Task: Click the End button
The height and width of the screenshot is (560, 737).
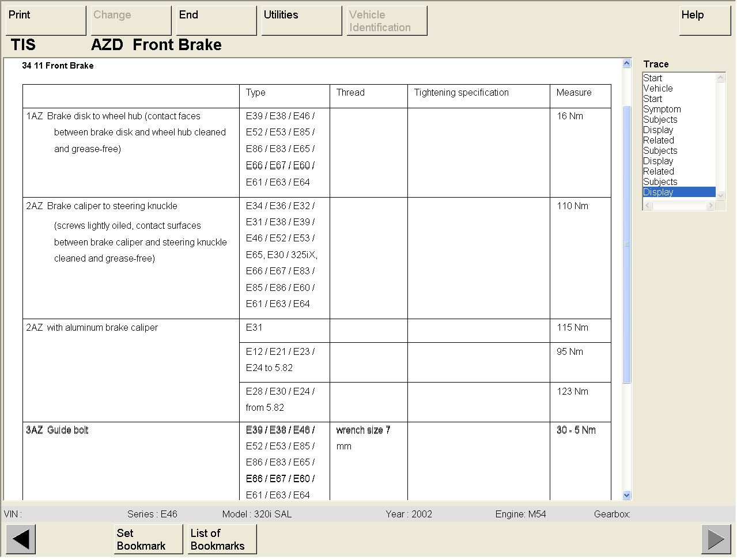Action: [217, 21]
